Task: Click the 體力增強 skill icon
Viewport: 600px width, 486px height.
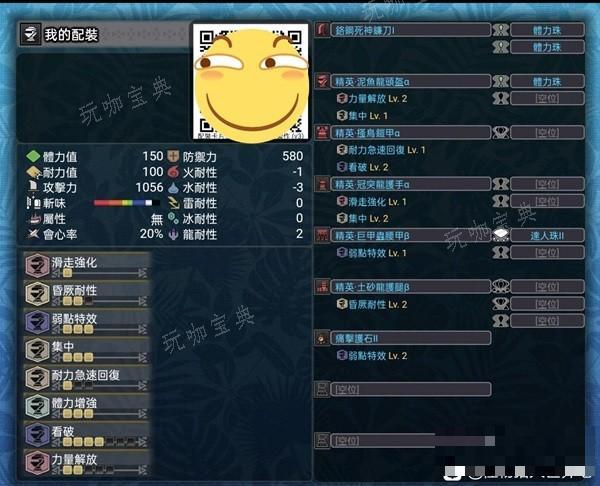Action: [37, 406]
